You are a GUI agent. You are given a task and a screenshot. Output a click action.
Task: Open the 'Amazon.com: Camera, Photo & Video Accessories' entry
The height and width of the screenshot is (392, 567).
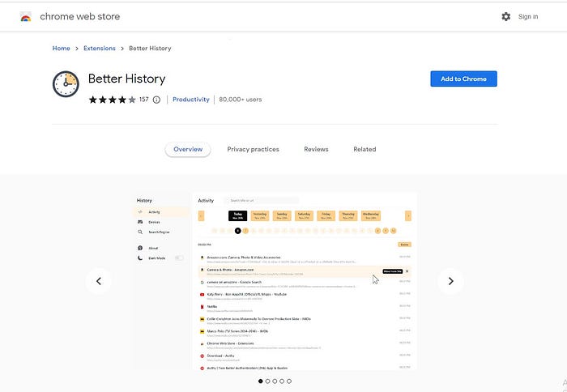click(x=243, y=257)
